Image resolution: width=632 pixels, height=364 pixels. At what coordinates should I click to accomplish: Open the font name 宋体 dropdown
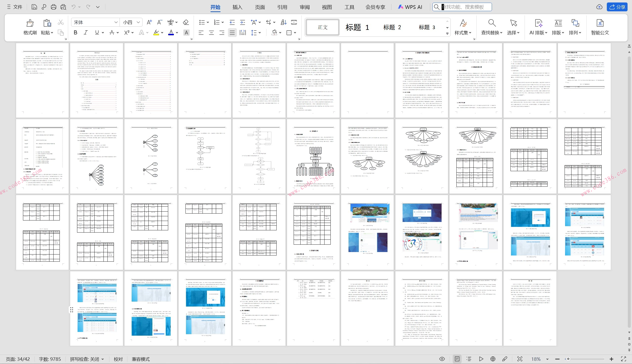(116, 22)
